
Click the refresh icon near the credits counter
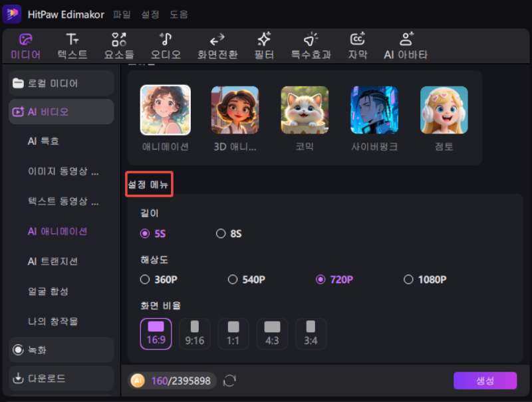tap(230, 381)
